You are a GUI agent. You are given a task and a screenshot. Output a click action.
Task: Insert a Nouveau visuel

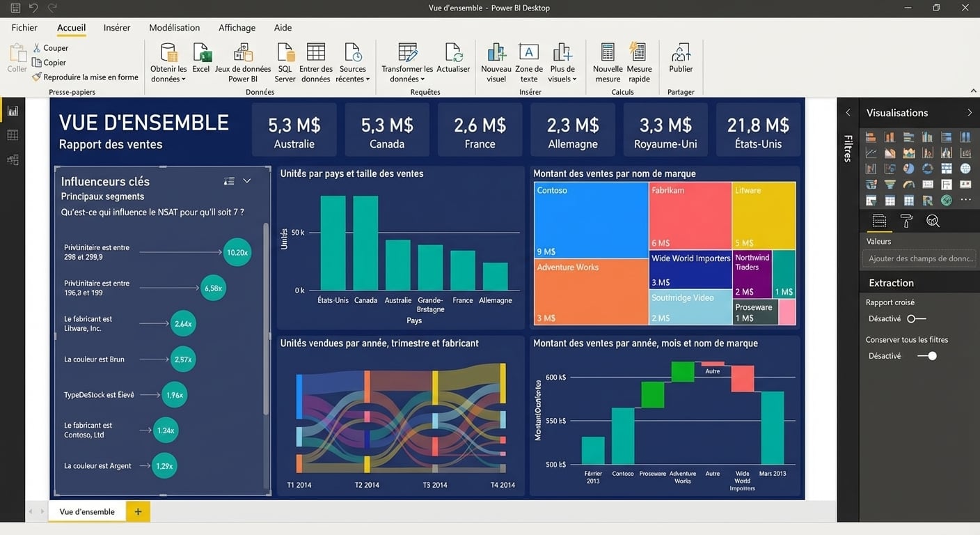coord(496,63)
